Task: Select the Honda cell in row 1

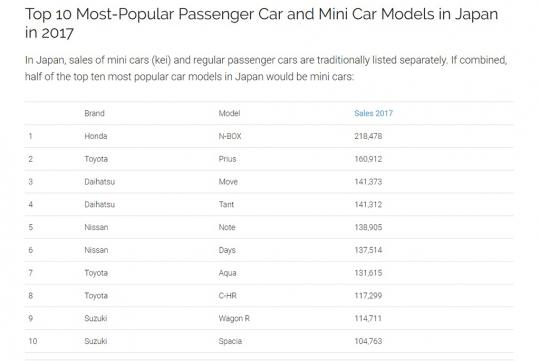Action: pos(96,136)
